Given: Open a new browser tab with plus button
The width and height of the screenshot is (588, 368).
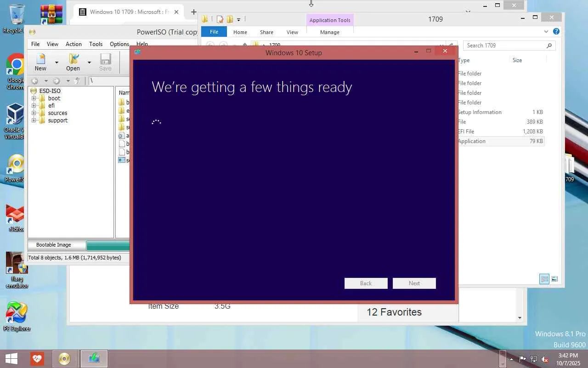Looking at the screenshot, I should (x=193, y=12).
